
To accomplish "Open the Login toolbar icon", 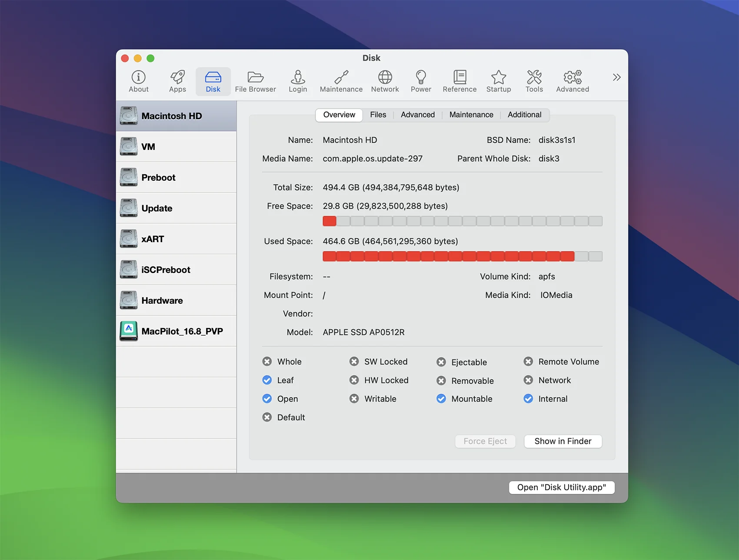I will click(298, 81).
